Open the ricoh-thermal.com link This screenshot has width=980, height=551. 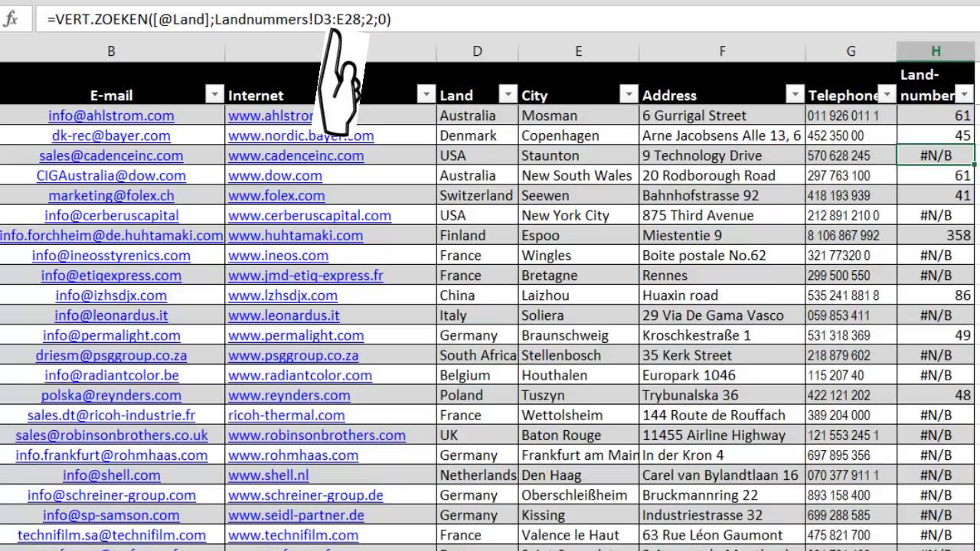[x=286, y=415]
